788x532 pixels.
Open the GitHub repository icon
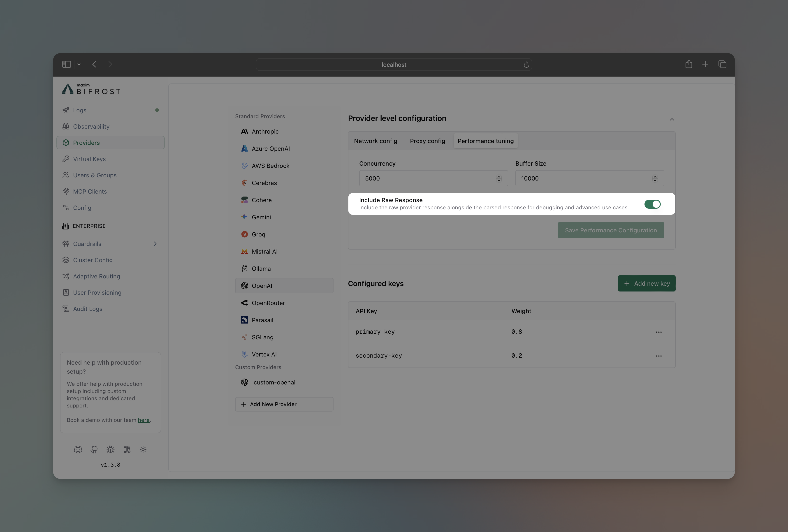[x=94, y=449]
